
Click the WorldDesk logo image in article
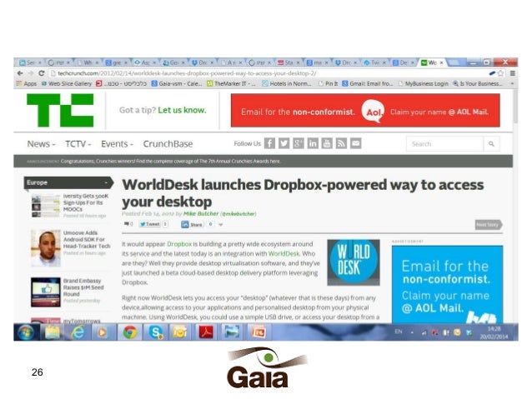point(354,262)
